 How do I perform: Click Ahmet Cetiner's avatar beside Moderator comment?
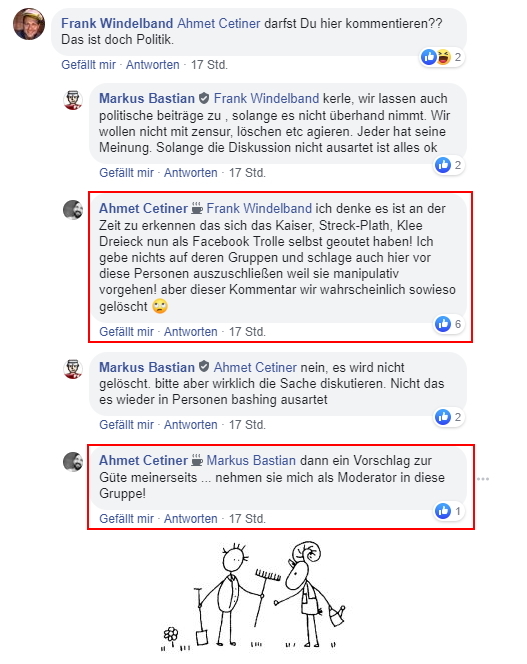tap(73, 462)
